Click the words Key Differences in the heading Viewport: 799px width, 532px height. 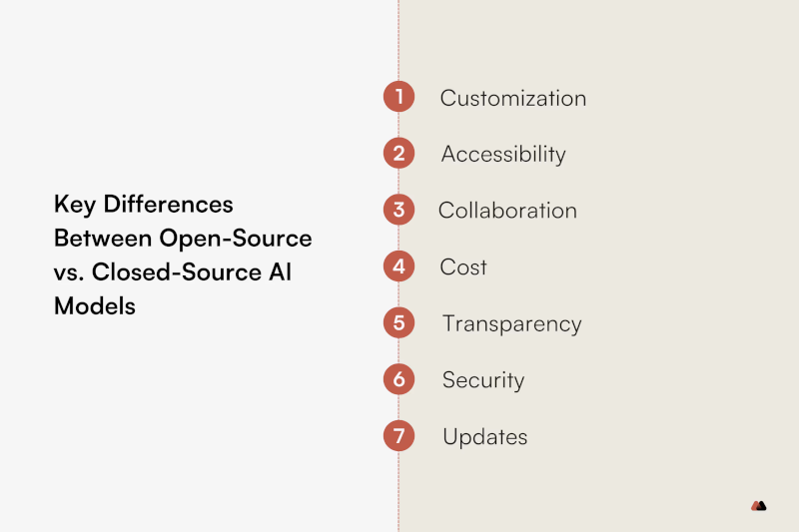pyautogui.click(x=144, y=205)
